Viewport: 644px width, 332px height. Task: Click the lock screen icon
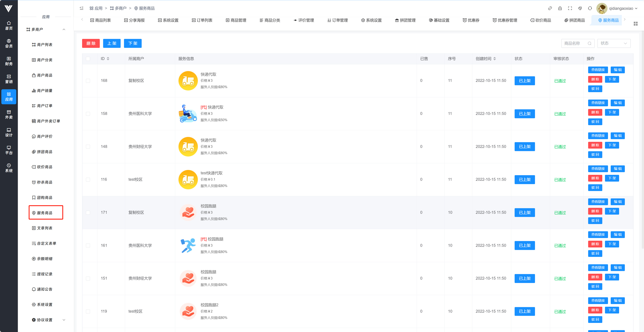[560, 8]
